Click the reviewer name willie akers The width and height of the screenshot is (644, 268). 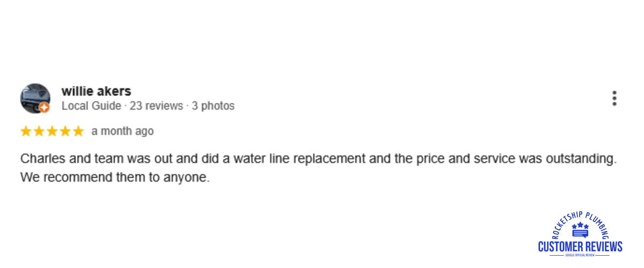(96, 91)
